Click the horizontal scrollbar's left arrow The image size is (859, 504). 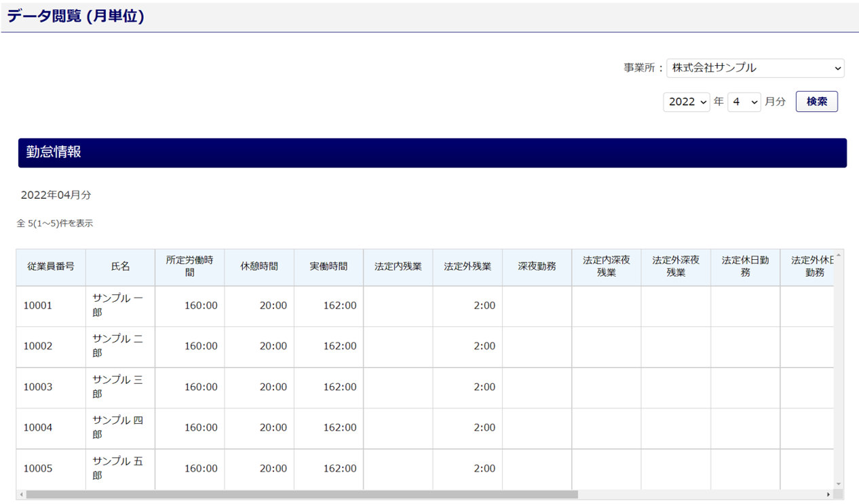pos(22,495)
